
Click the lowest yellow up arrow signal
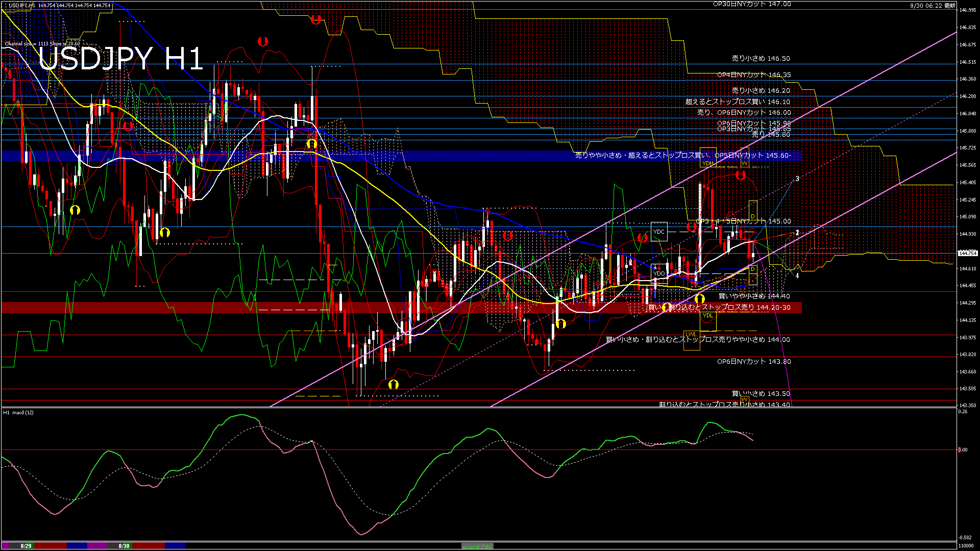393,384
